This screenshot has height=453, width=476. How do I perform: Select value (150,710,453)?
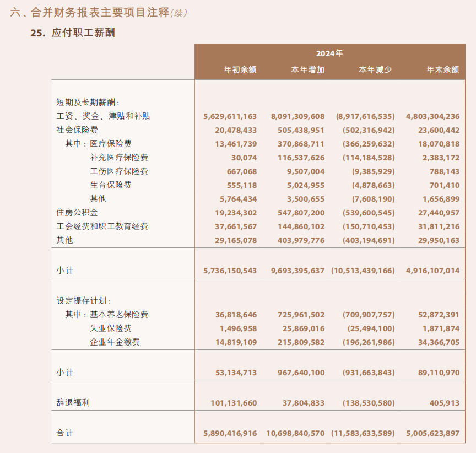[x=369, y=227]
